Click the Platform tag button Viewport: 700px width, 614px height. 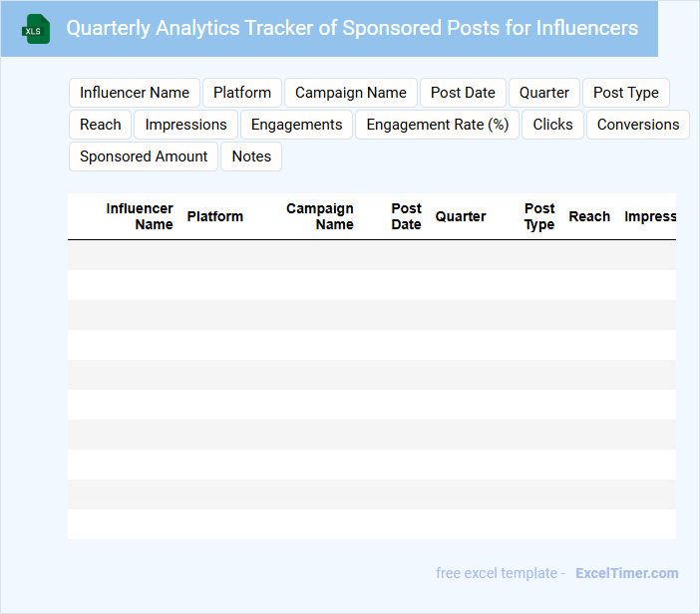pos(242,93)
